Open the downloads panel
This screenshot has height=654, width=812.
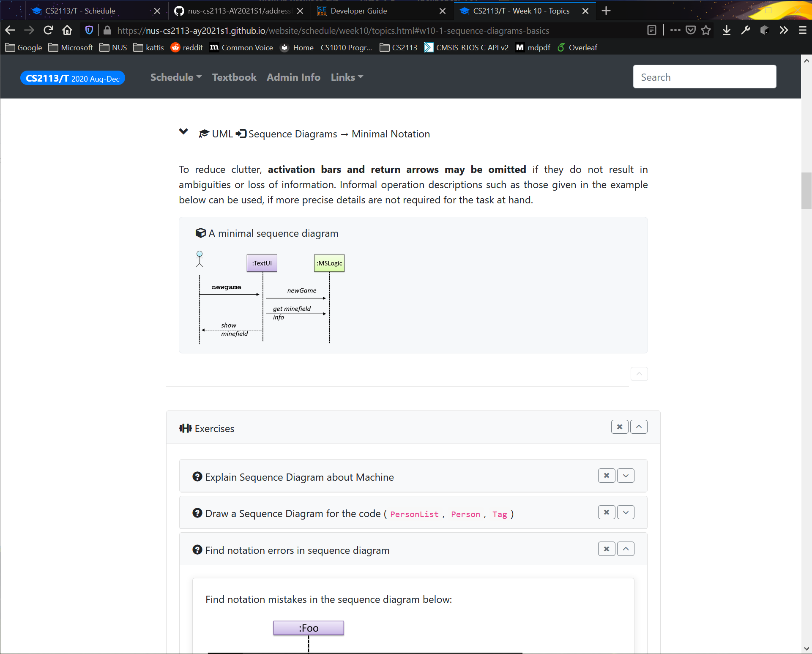tap(727, 30)
